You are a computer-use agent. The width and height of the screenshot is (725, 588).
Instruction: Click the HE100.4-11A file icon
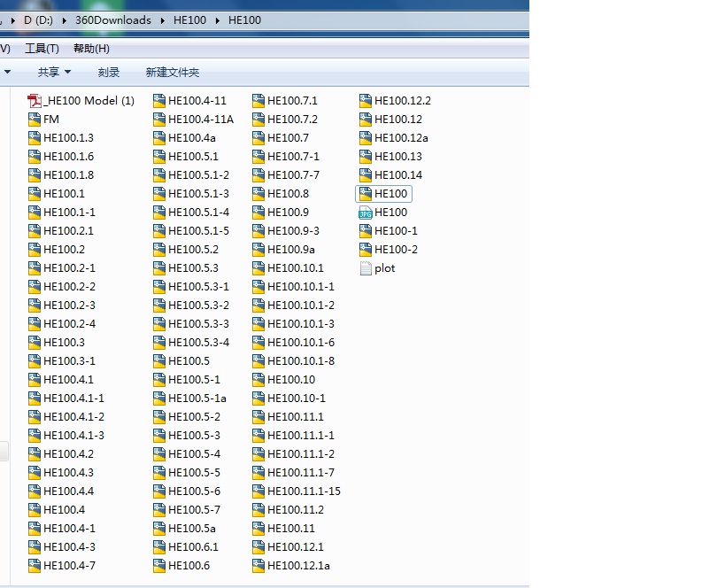click(x=159, y=120)
